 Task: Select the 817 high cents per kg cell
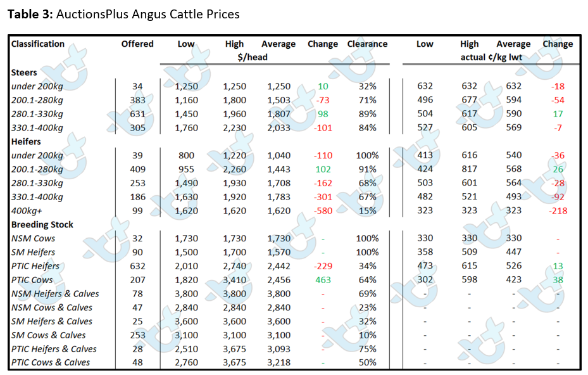click(469, 169)
